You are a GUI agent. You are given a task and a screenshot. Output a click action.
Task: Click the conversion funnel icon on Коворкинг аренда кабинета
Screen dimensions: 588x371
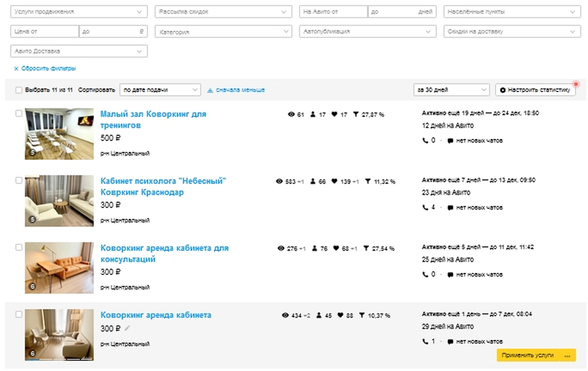pos(362,315)
